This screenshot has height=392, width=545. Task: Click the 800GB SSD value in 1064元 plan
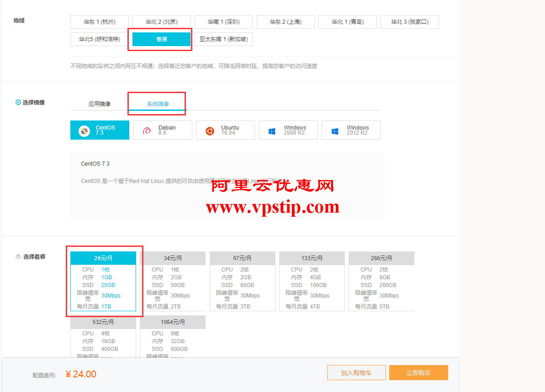(x=179, y=349)
